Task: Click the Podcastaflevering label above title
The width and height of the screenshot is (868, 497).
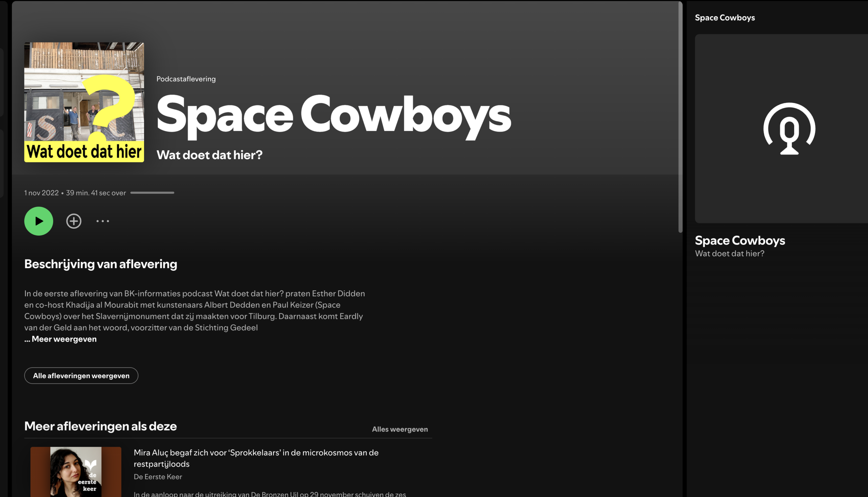Action: pyautogui.click(x=186, y=79)
